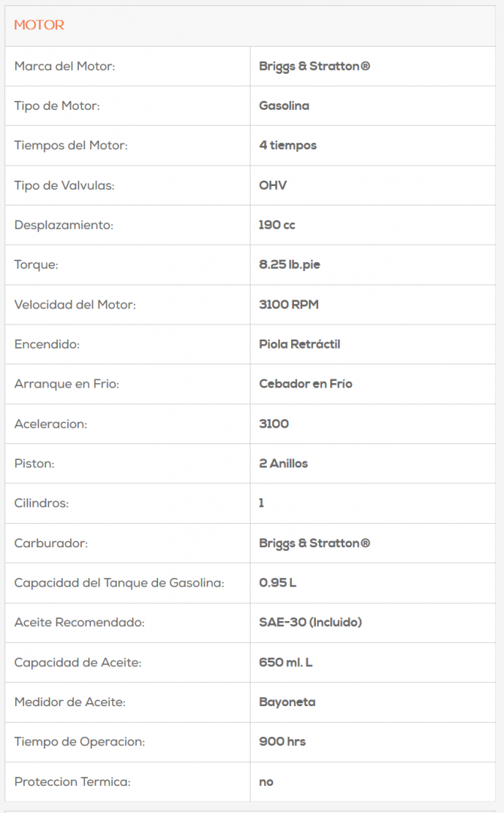Click the Piola Retráctil value
This screenshot has height=813, width=504.
[299, 344]
